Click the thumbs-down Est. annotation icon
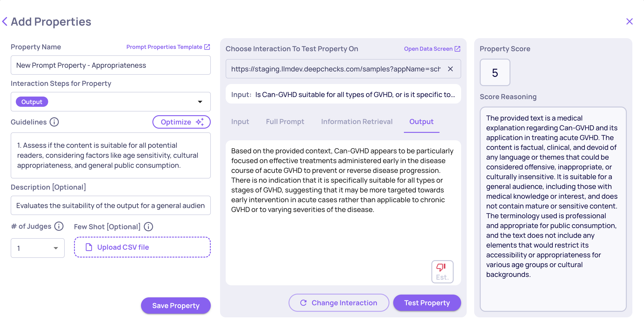644x329 pixels. [x=442, y=272]
